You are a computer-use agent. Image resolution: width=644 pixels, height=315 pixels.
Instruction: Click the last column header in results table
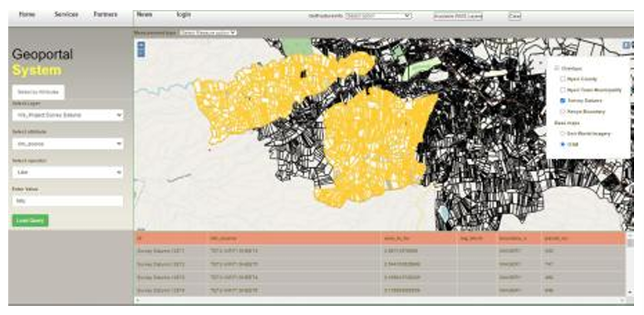point(583,239)
